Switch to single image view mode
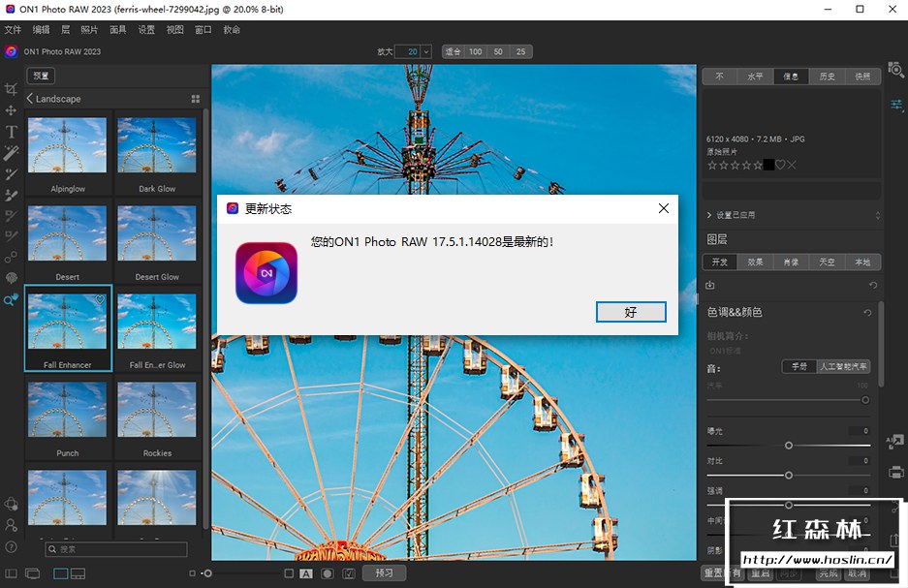908x588 pixels. coord(61,573)
